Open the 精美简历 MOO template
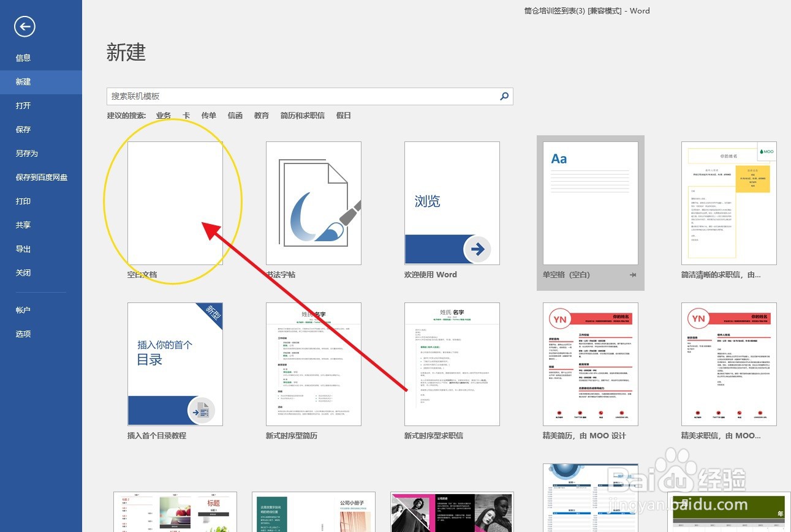Viewport: 791px width, 532px height. pos(591,364)
